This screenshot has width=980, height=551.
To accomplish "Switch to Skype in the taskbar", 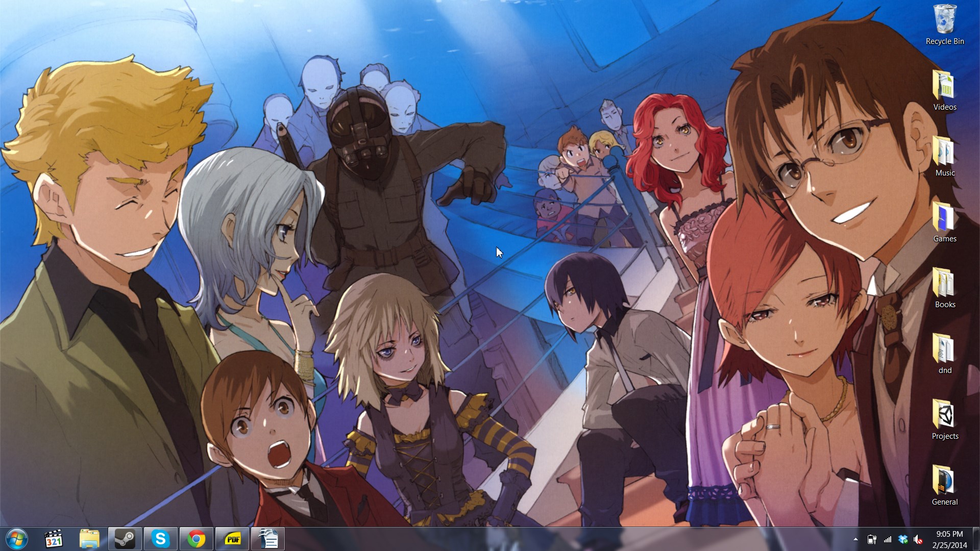I will pyautogui.click(x=161, y=539).
